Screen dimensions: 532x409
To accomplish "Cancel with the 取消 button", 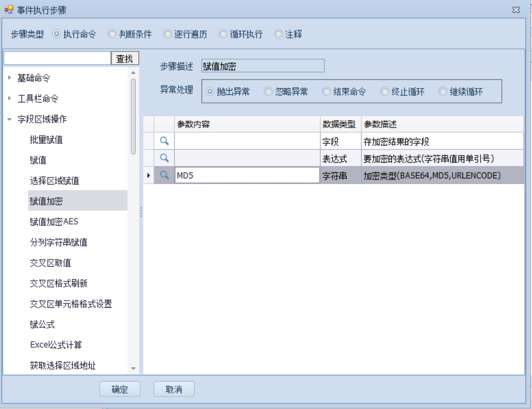I will pyautogui.click(x=174, y=389).
